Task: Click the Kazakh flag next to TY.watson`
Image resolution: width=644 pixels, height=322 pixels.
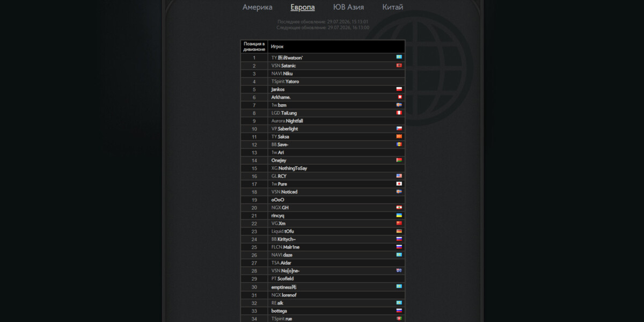Action: (x=399, y=57)
